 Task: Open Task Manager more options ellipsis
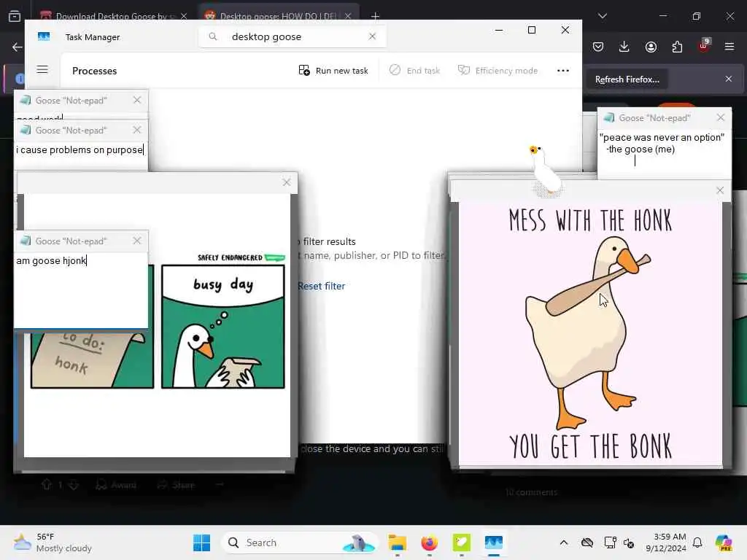[563, 71]
